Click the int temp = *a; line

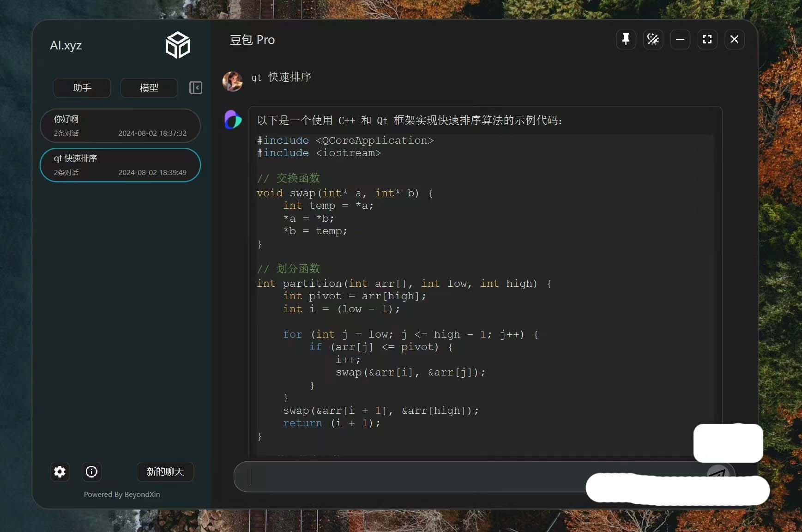click(x=328, y=206)
